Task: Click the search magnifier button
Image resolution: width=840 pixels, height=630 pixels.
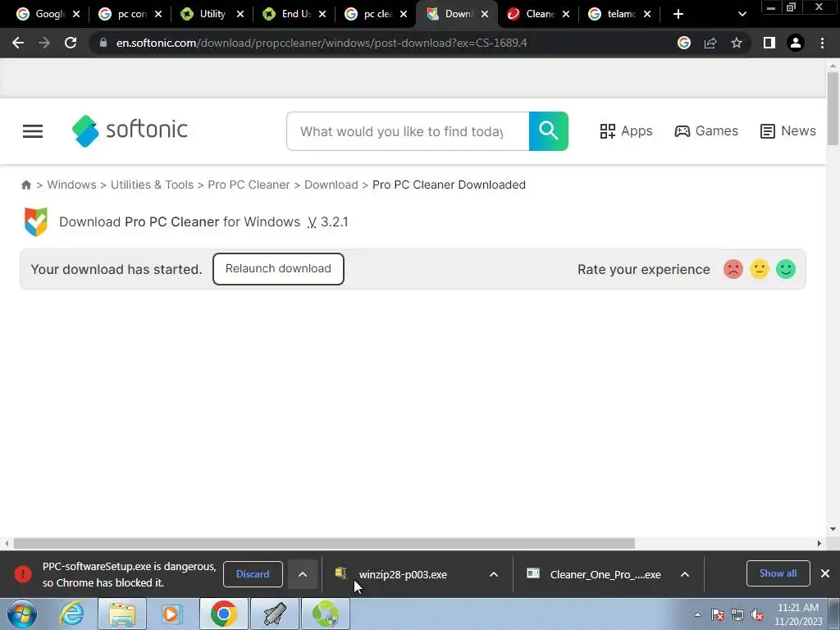Action: click(549, 131)
